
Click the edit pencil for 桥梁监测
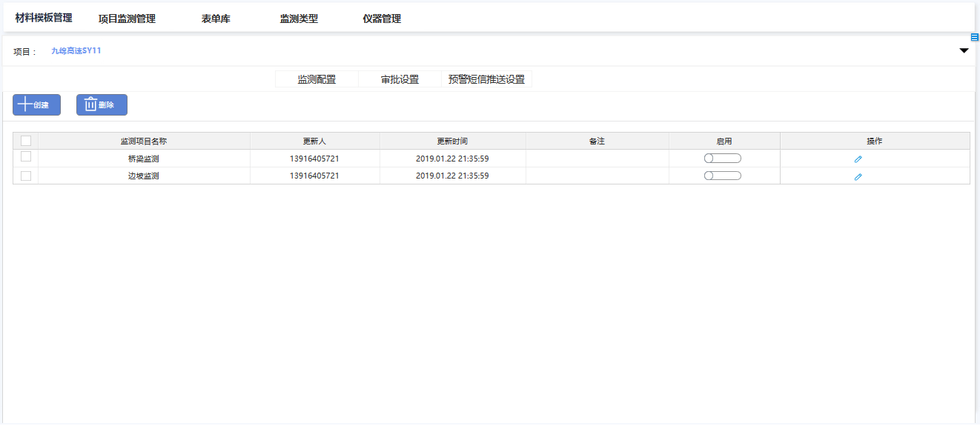[858, 159]
